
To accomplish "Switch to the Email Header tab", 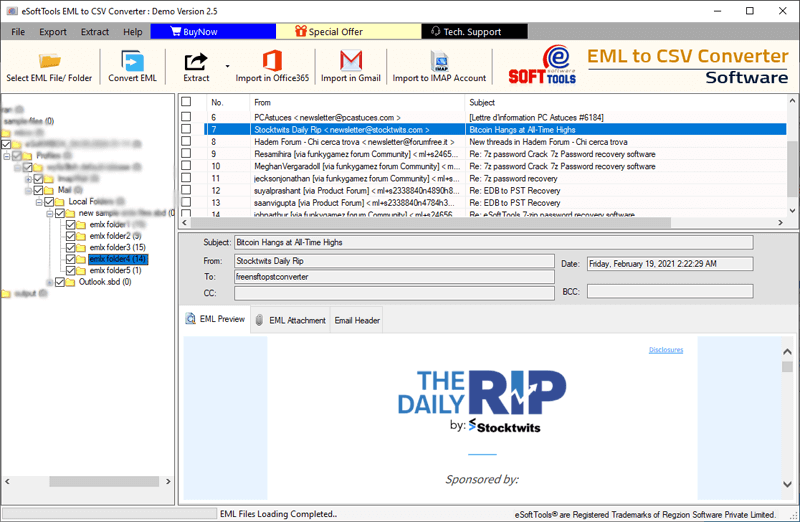I will point(357,320).
